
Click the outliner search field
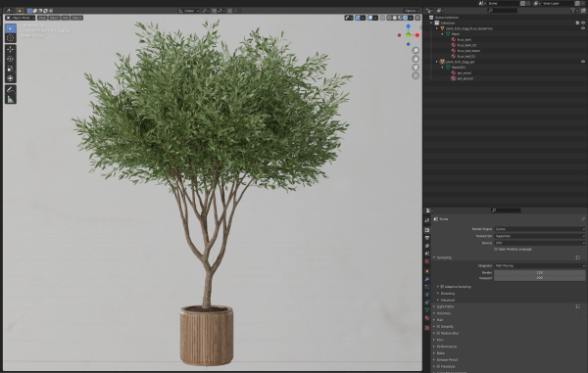tap(503, 11)
